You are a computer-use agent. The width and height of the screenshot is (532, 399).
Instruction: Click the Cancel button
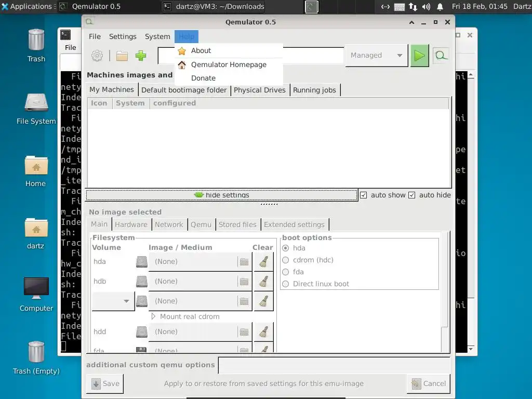(429, 384)
